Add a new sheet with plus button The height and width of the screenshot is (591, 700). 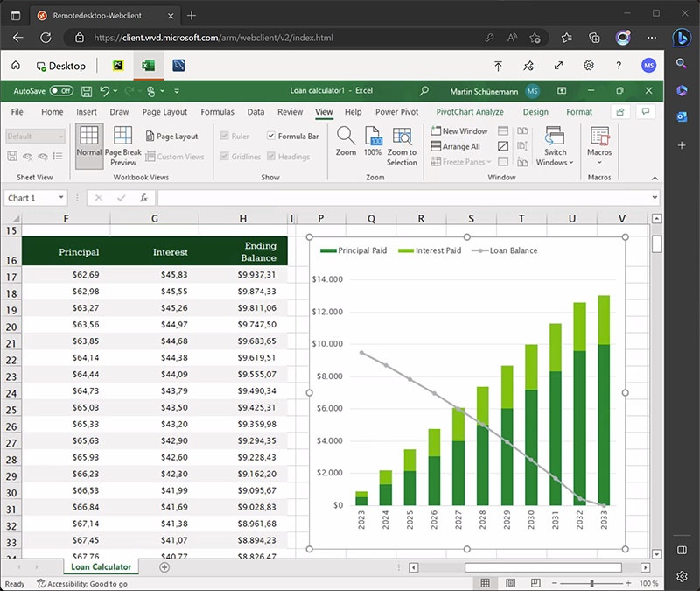pyautogui.click(x=164, y=567)
